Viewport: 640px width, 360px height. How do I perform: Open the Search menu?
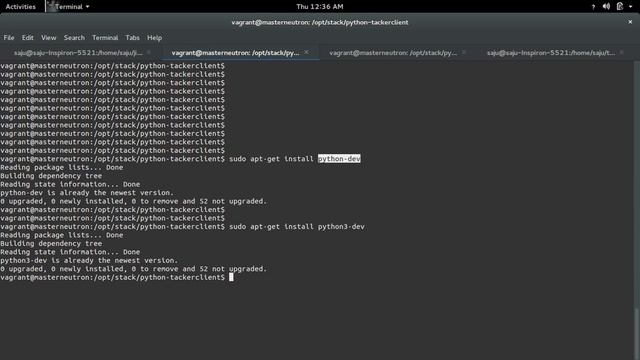tap(74, 38)
